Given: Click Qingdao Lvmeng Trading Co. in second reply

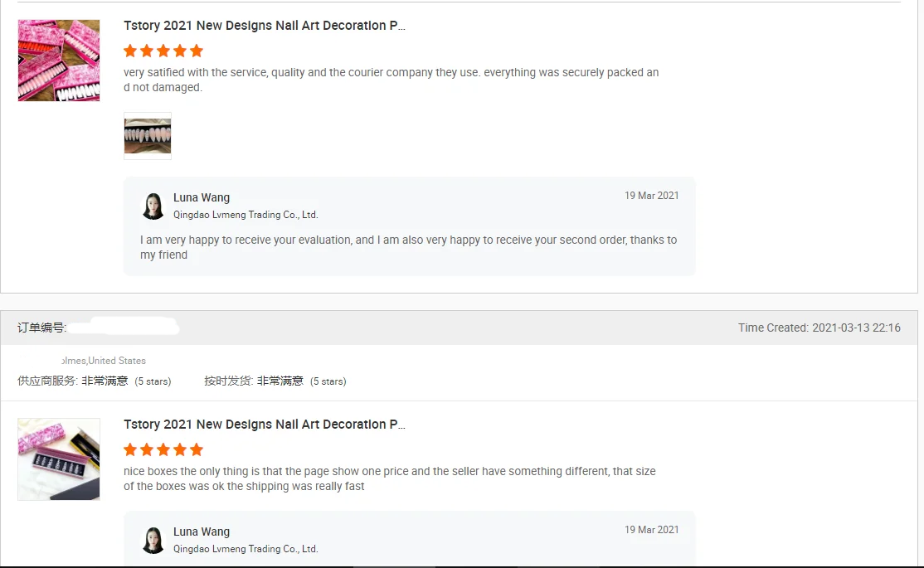Looking at the screenshot, I should (246, 549).
